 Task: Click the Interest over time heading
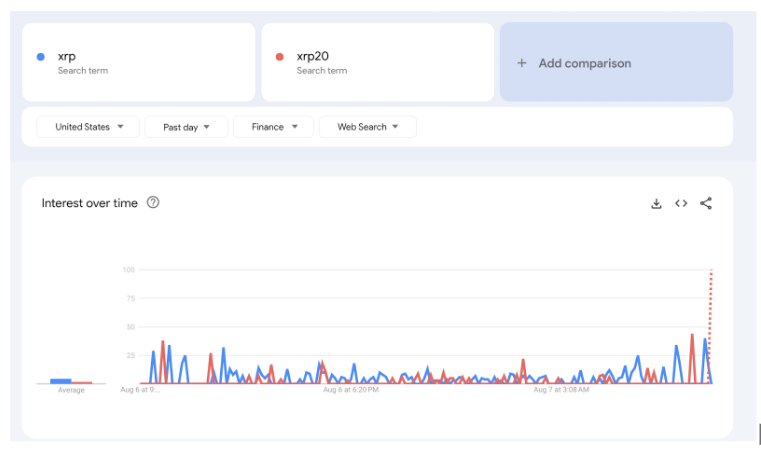pos(89,203)
